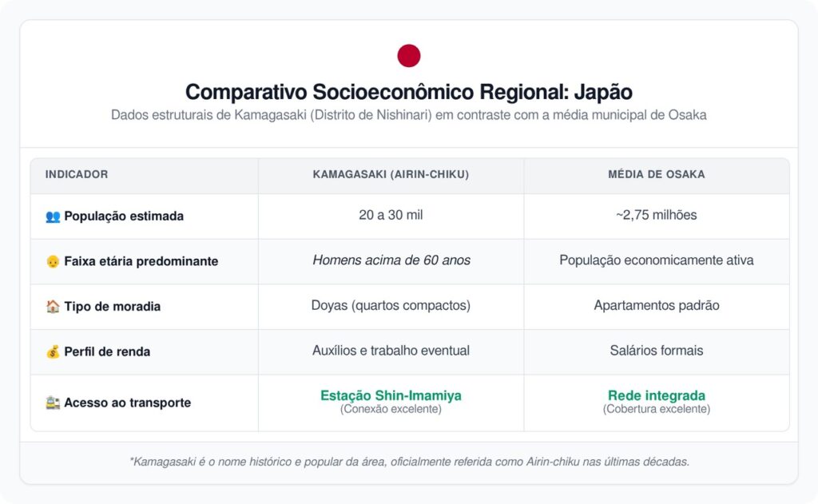Image resolution: width=818 pixels, height=504 pixels.
Task: Click the Apartamentos padrão cell
Action: (x=656, y=306)
